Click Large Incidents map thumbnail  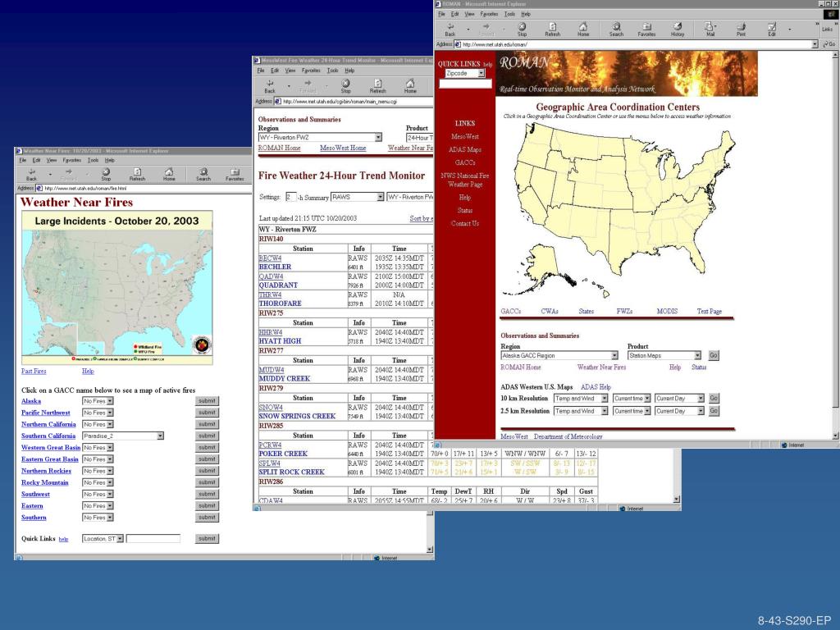117,288
